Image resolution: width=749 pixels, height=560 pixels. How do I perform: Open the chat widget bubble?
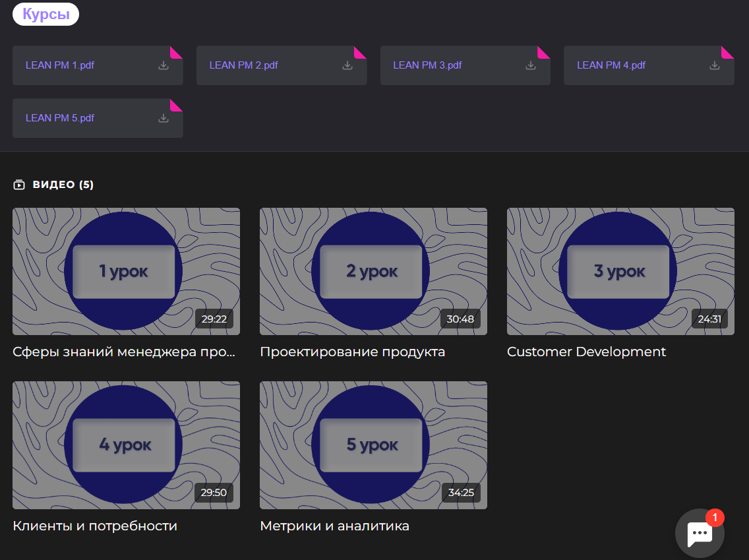coord(700,534)
